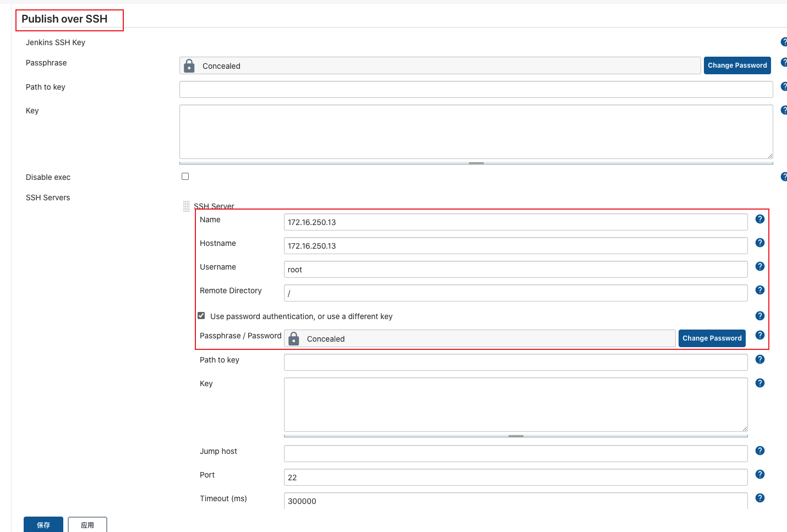Click the Remote Directory field
Screen dimensions: 787x532
tap(516, 293)
